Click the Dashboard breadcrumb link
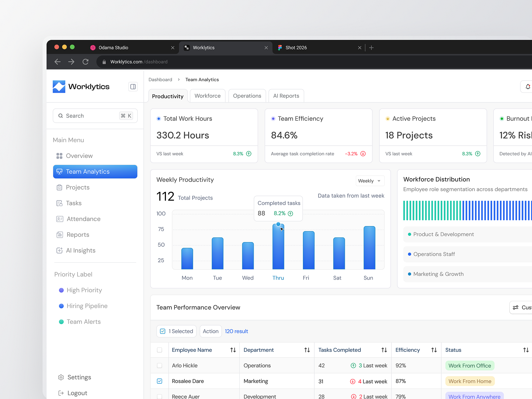The width and height of the screenshot is (532, 399). click(x=160, y=79)
